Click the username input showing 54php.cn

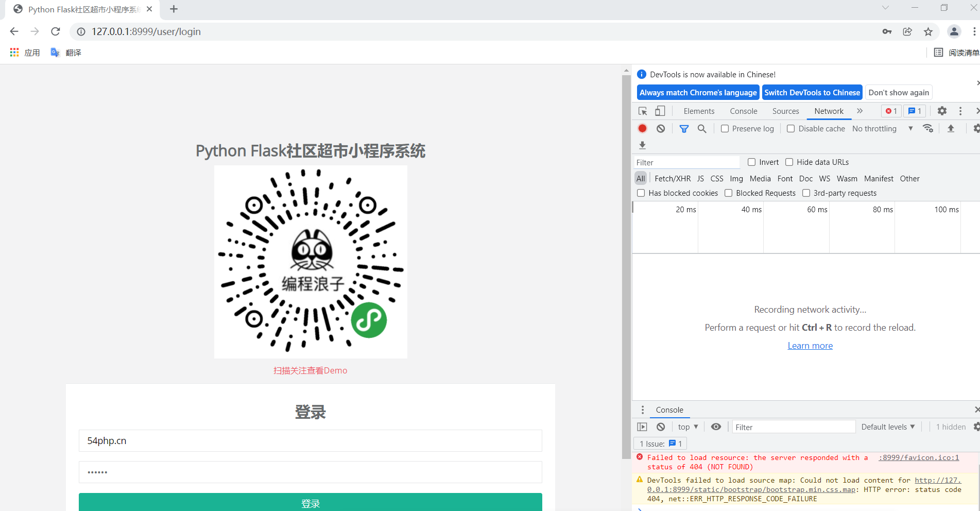pyautogui.click(x=310, y=440)
